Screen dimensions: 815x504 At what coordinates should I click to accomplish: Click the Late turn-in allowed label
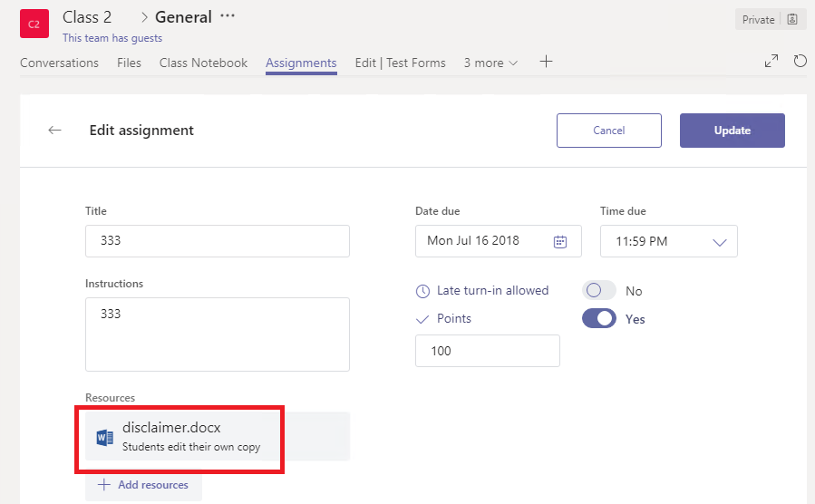tap(492, 290)
